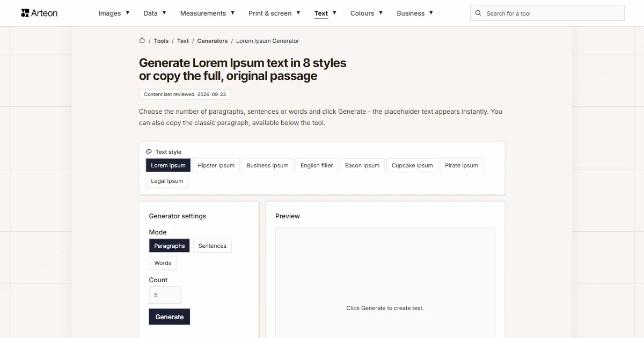644x338 pixels.
Task: Open the Business menu
Action: pos(411,13)
